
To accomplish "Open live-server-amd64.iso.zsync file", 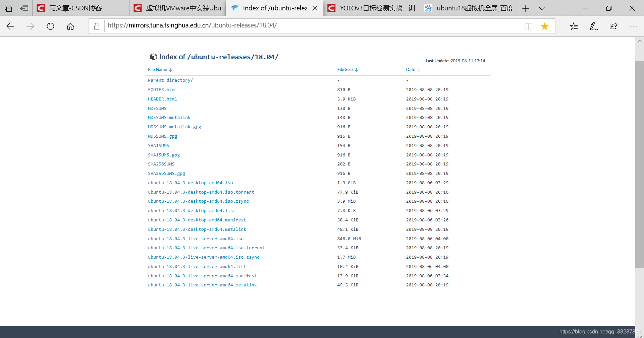I will pos(204,257).
